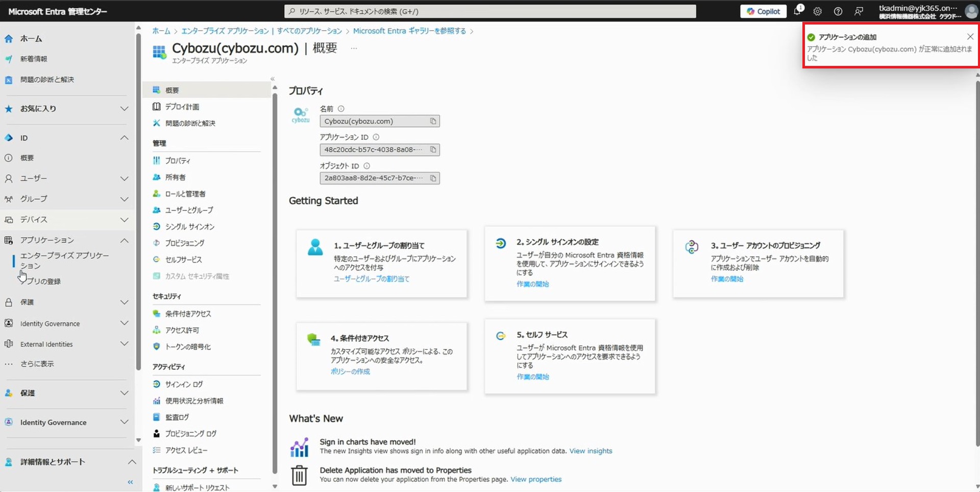This screenshot has height=492, width=980.
Task: Copy the 名前 field value
Action: (433, 121)
